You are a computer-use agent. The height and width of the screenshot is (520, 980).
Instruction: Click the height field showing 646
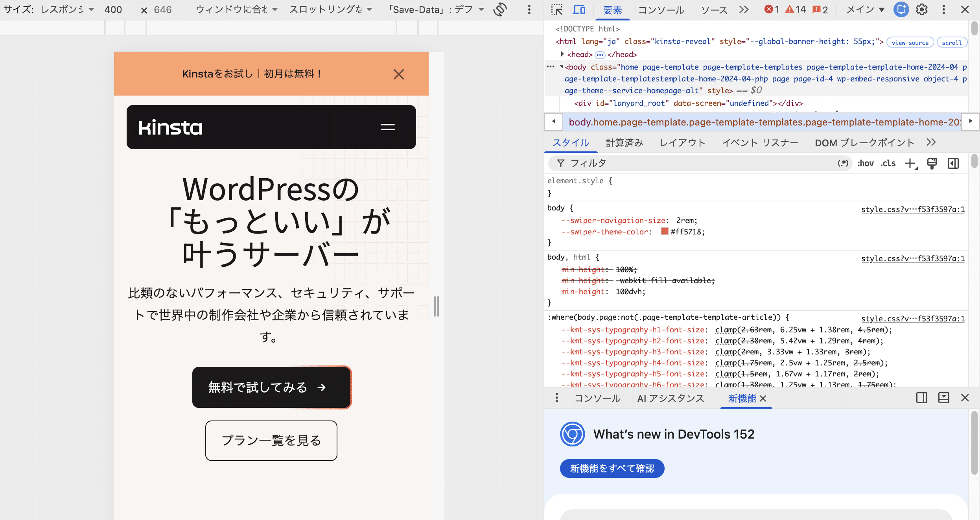coord(163,9)
